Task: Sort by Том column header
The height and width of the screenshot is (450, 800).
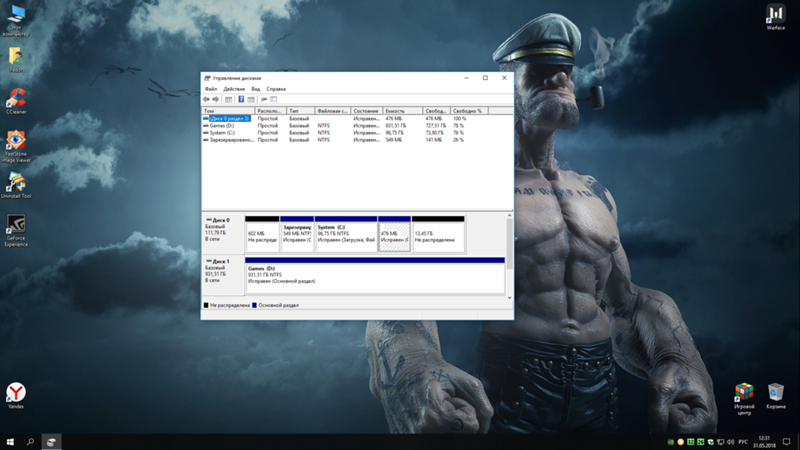Action: [x=228, y=111]
